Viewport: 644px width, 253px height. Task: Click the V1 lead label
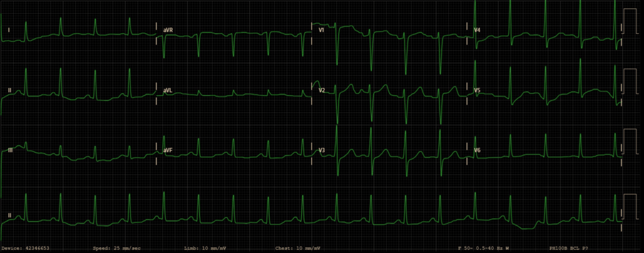tap(321, 30)
